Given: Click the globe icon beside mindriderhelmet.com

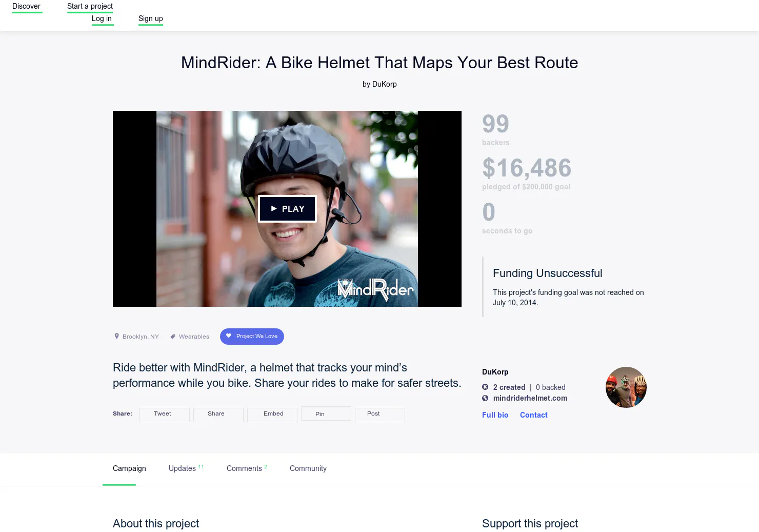Looking at the screenshot, I should pos(485,398).
